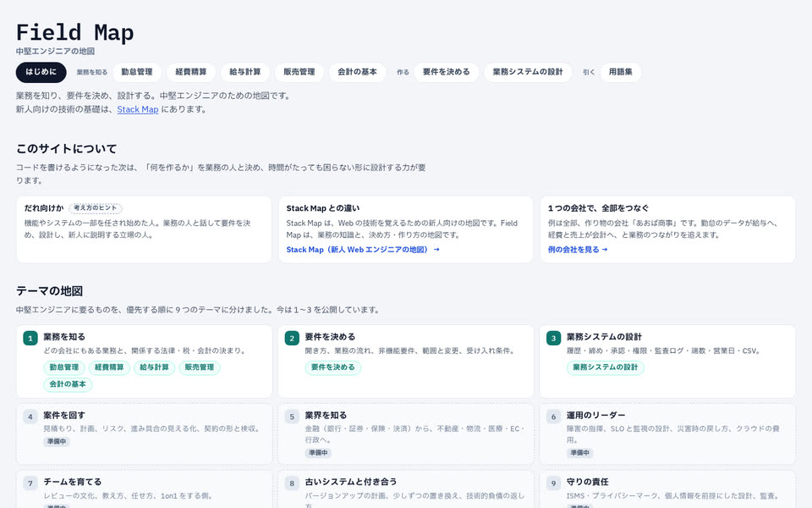This screenshot has width=812, height=508.
Task: Click the gray number 6 badge on 運用のリーダー
Action: pyautogui.click(x=553, y=417)
